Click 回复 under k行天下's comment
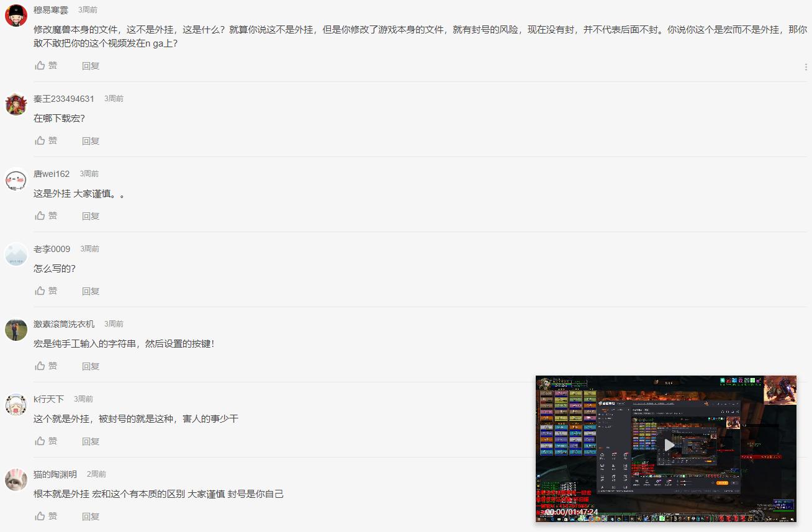 (x=90, y=441)
